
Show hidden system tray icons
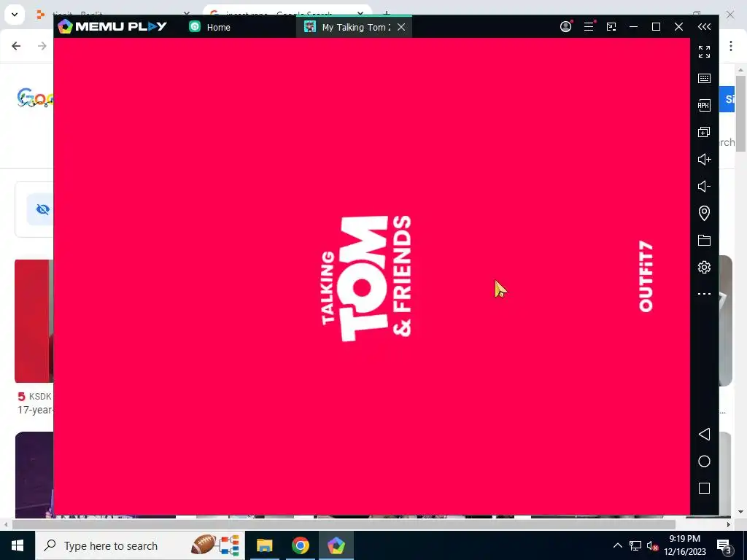[x=617, y=545]
